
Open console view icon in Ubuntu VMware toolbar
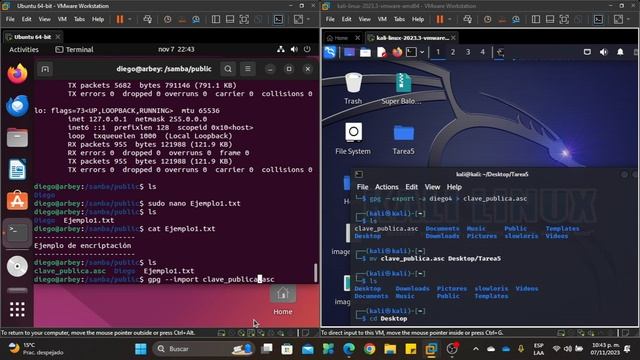click(x=278, y=19)
